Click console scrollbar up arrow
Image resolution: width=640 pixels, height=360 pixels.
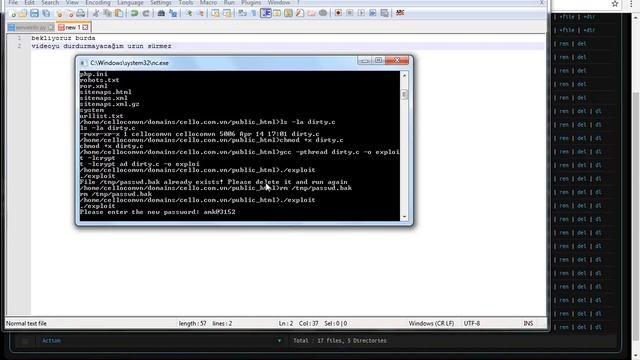point(404,76)
